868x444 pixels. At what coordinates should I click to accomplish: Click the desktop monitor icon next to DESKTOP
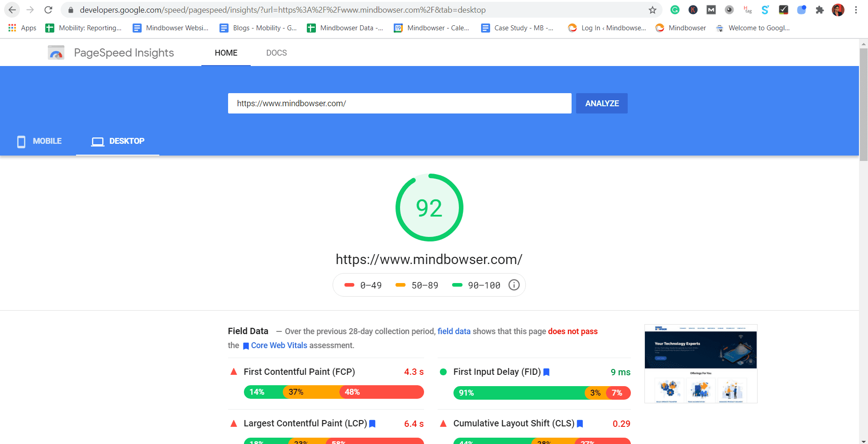pyautogui.click(x=96, y=141)
